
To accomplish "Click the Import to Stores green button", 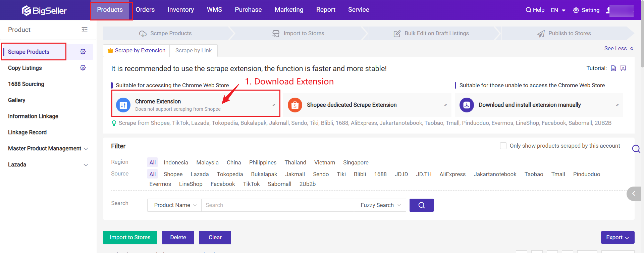I will tap(130, 237).
